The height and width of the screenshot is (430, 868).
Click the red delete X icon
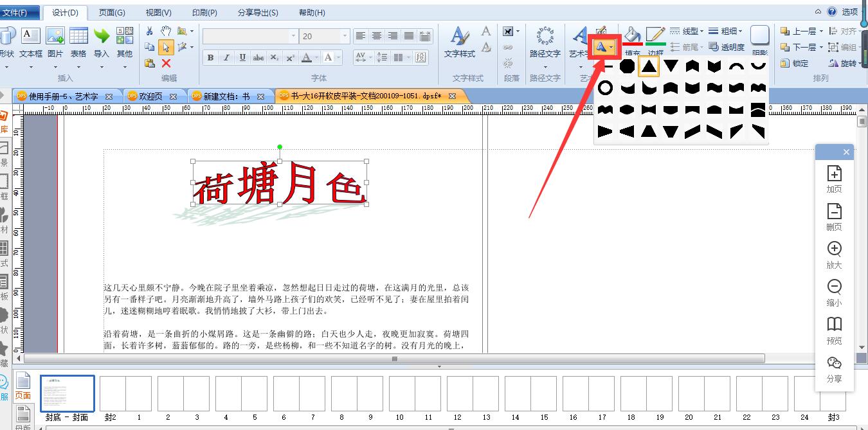(x=166, y=63)
